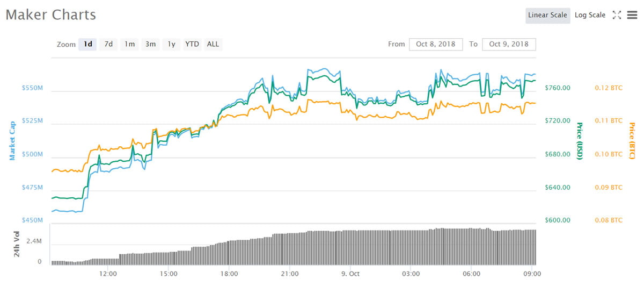
Task: Select 7d zoom range
Action: point(108,44)
